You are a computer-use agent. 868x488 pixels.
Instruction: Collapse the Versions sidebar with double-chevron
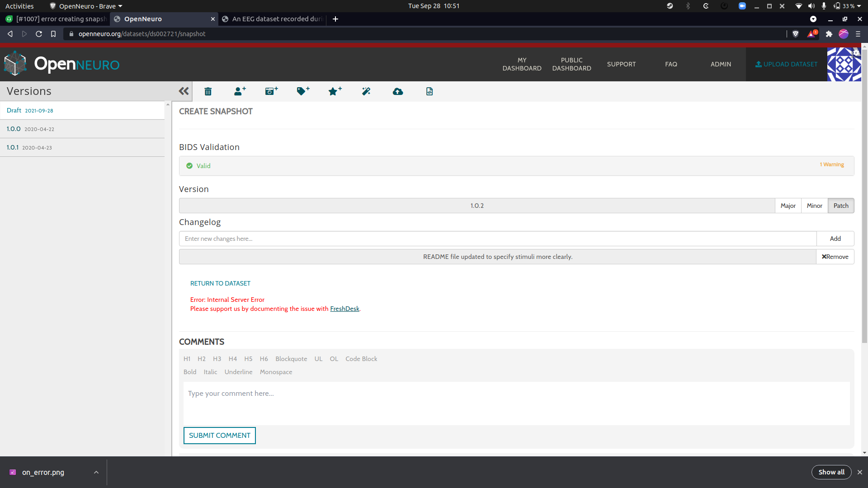coord(183,91)
